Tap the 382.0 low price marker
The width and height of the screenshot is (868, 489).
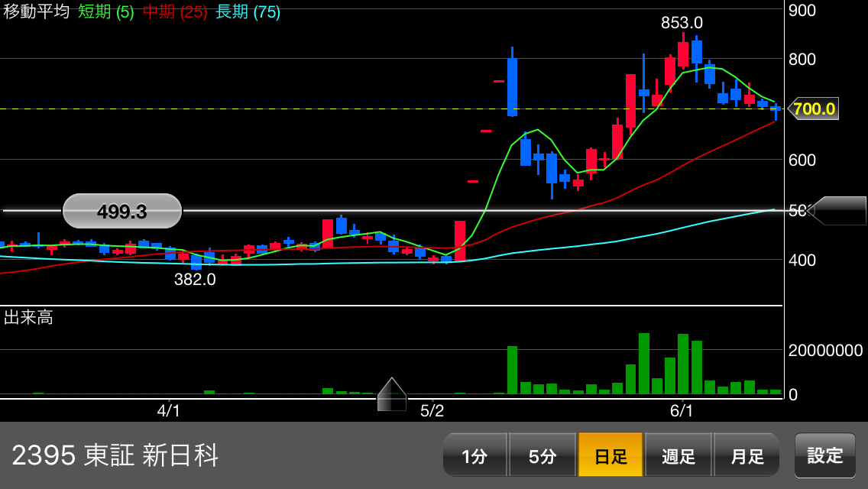[195, 280]
